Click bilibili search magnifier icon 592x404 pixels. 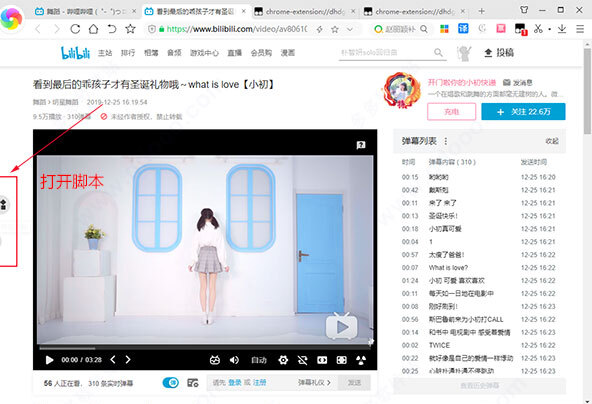[438, 52]
